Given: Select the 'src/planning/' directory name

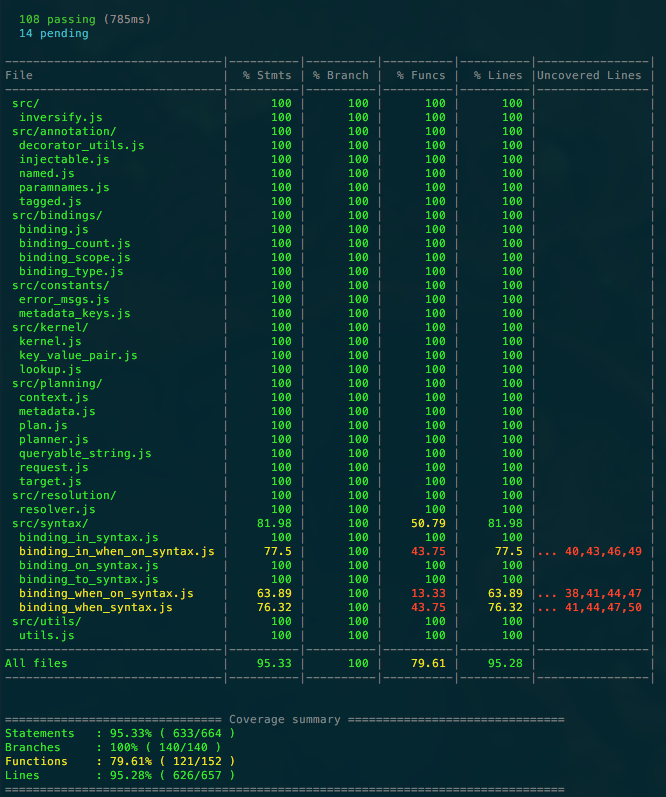Looking at the screenshot, I should 57,383.
